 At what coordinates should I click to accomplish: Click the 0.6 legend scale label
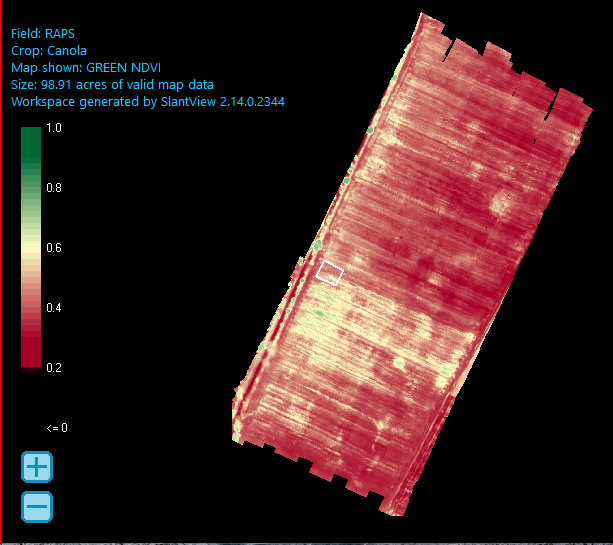point(54,248)
